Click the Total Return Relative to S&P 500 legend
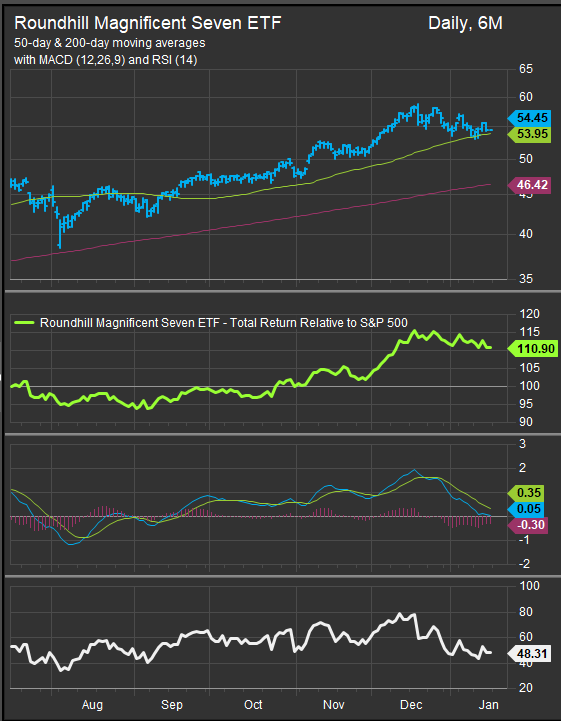Viewport: 561px width, 721px height. pyautogui.click(x=212, y=323)
